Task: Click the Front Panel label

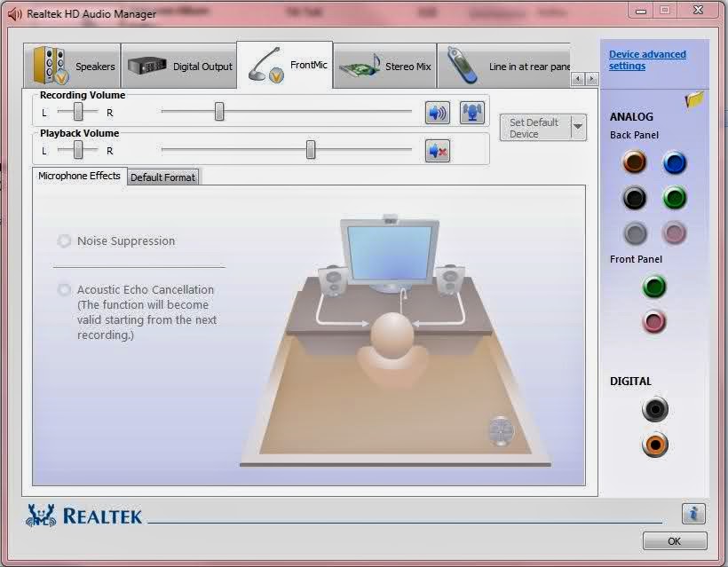Action: 636,259
